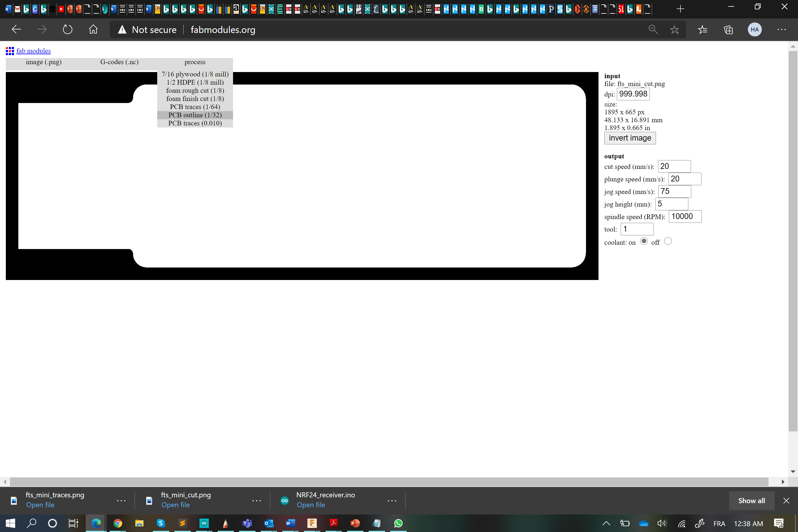Go to browser home page icon
Viewport: 798px width, 532px height.
93,29
